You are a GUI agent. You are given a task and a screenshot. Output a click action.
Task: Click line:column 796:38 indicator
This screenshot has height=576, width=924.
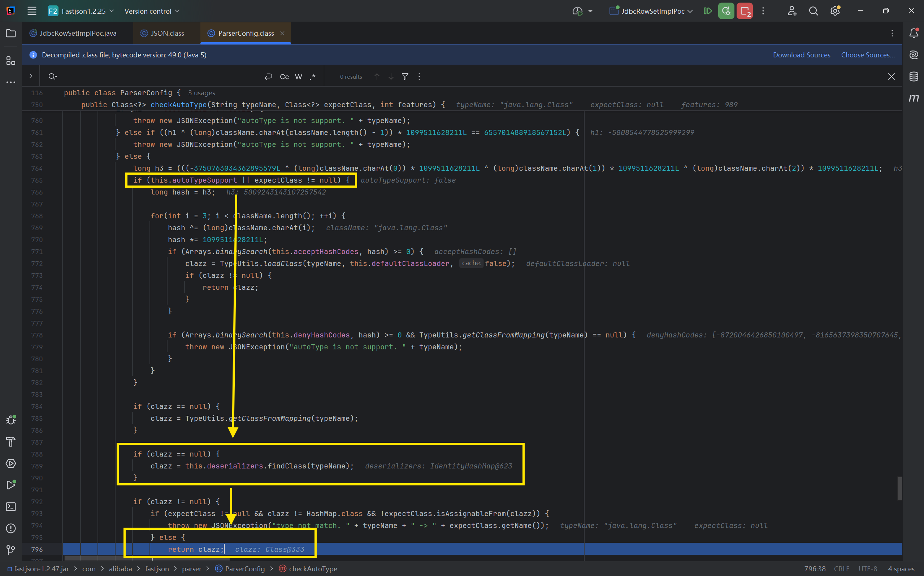click(815, 569)
